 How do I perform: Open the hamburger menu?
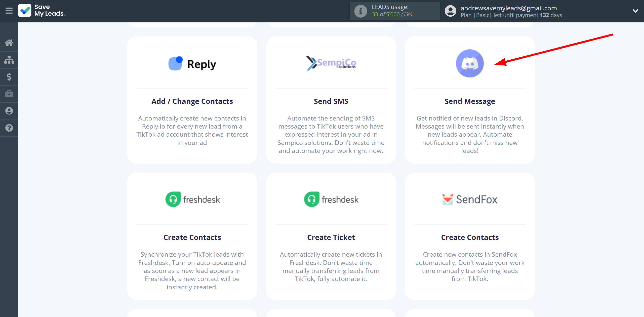coord(9,11)
